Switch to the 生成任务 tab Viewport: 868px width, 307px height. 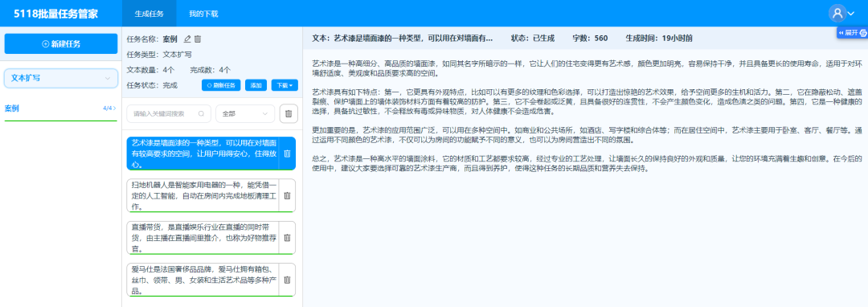pyautogui.click(x=149, y=14)
